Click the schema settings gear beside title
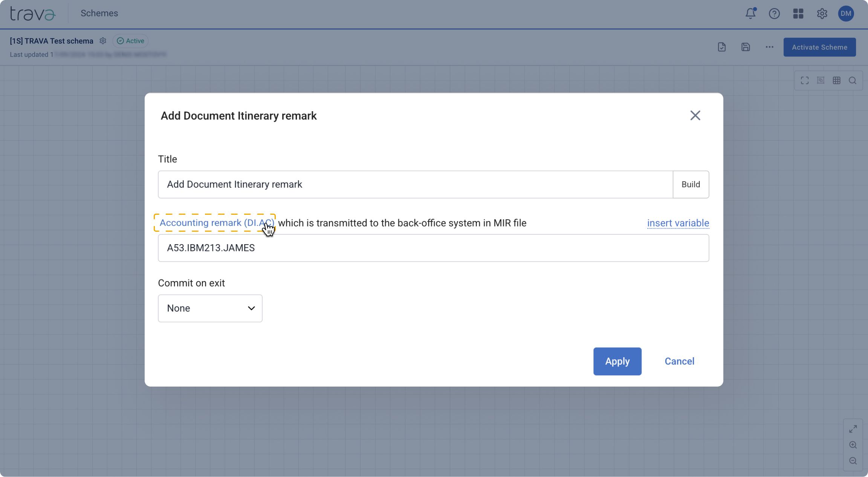Image resolution: width=868 pixels, height=477 pixels. coord(103,41)
